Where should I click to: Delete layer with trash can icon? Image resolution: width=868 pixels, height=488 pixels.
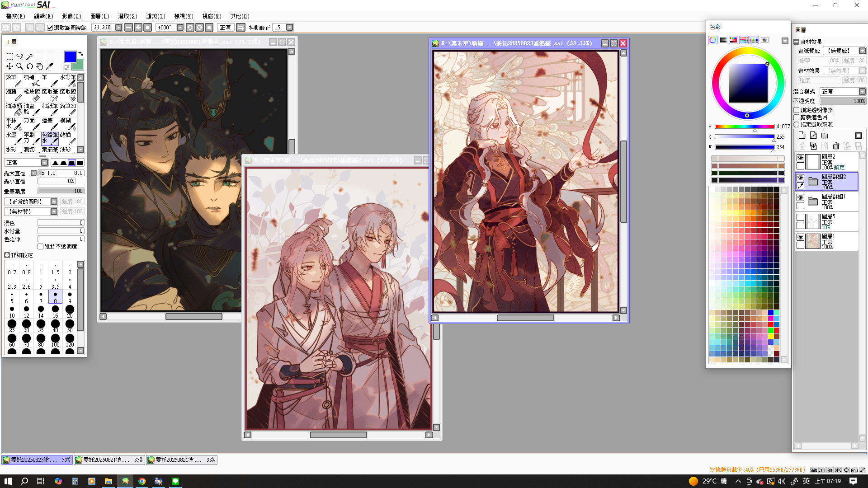836,145
